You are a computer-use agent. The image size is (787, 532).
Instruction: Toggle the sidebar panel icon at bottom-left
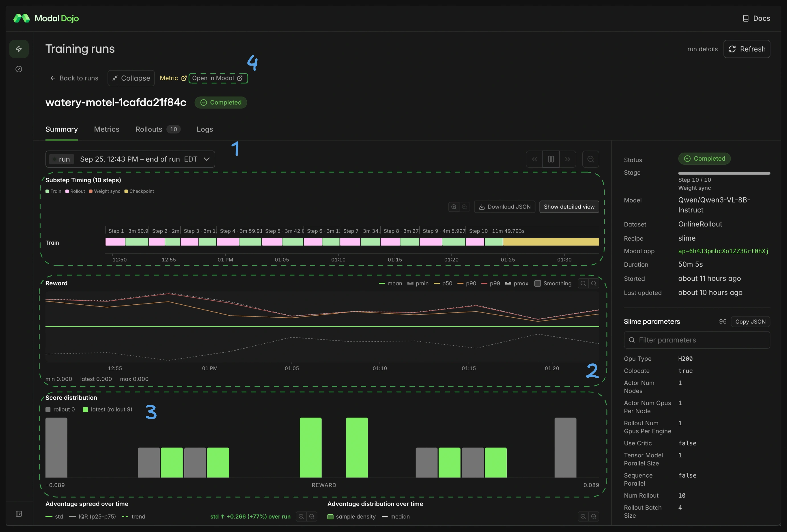[x=19, y=514]
